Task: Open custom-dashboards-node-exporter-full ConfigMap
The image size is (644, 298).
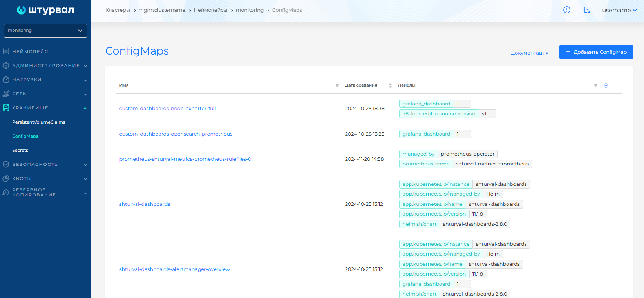Action: click(167, 109)
